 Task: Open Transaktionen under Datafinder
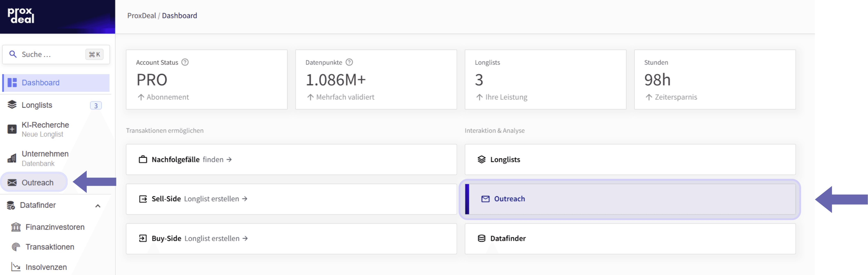click(x=50, y=247)
